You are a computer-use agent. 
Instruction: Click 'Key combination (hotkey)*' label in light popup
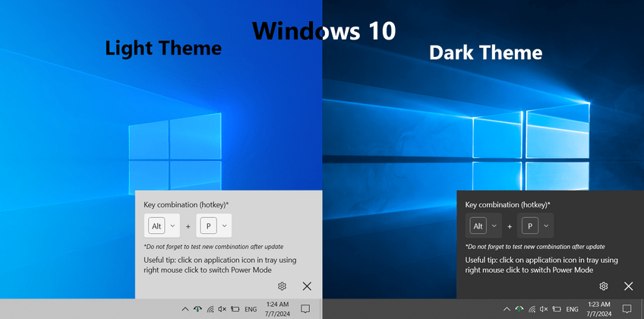(186, 204)
